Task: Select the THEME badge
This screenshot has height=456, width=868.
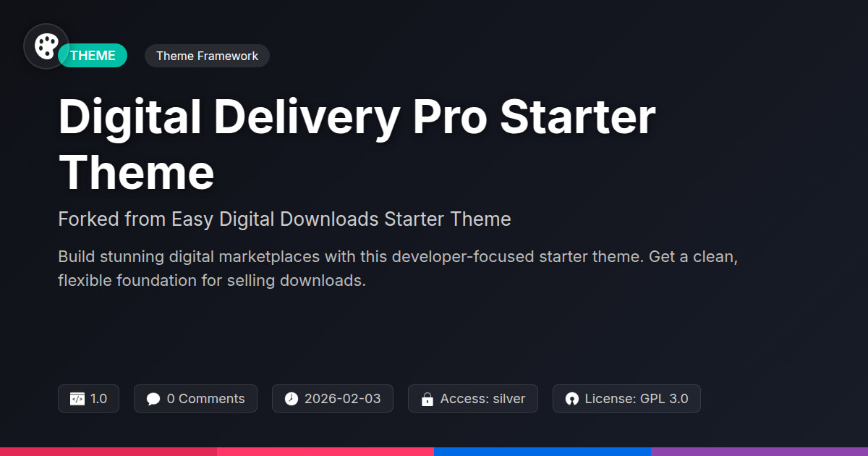Action: click(x=93, y=56)
